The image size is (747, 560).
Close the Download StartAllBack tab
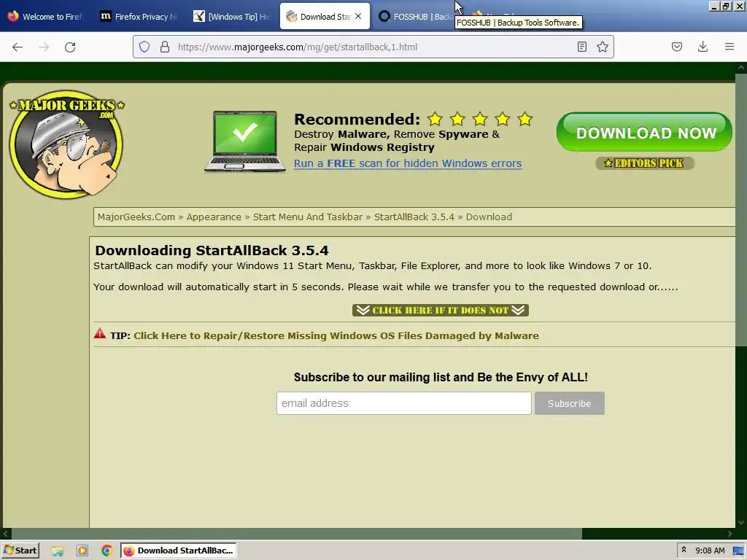358,16
